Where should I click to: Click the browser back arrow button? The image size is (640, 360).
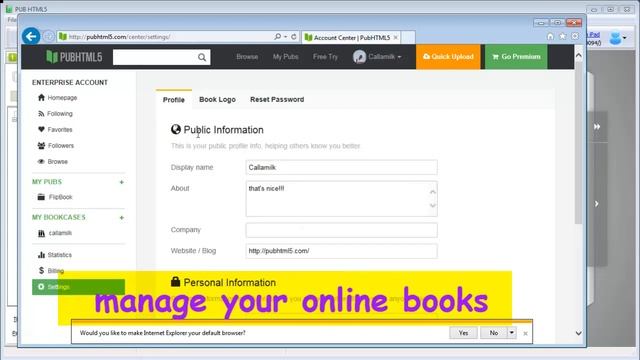[x=31, y=36]
